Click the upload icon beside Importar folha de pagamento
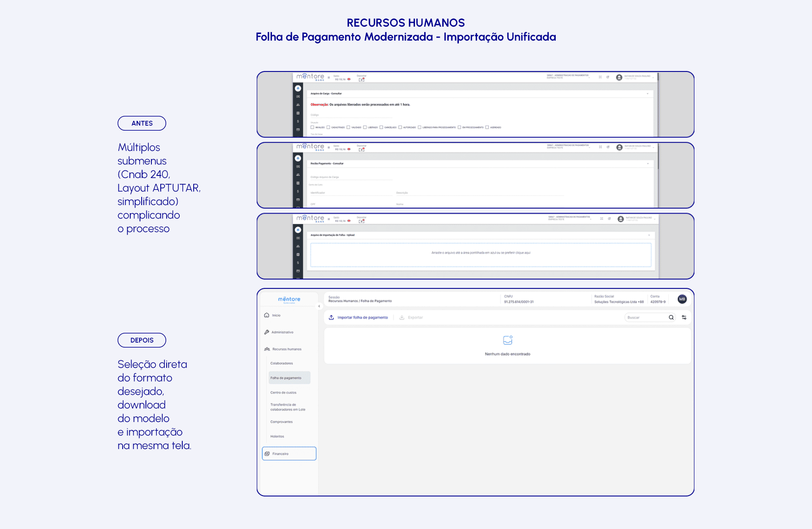 [331, 317]
